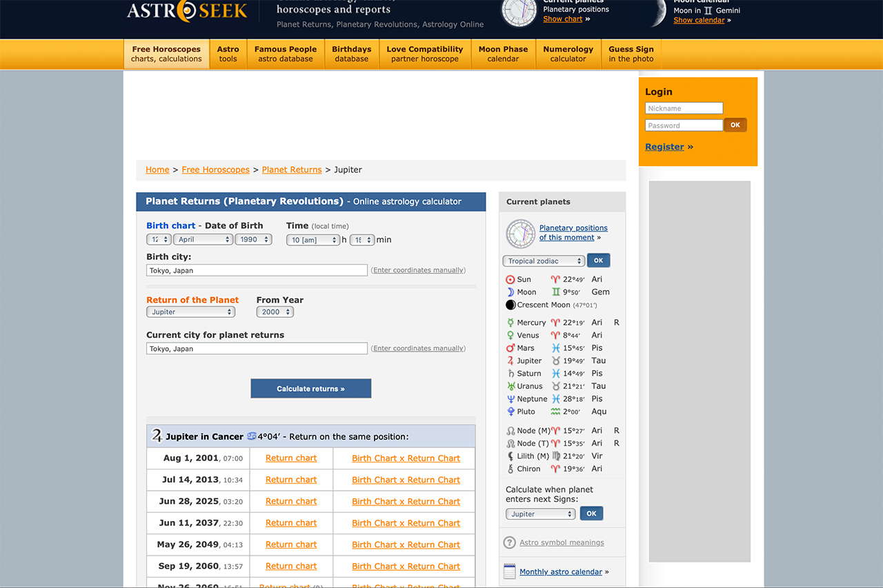Click the Lilith symbol icon
This screenshot has height=588, width=883.
coord(510,456)
